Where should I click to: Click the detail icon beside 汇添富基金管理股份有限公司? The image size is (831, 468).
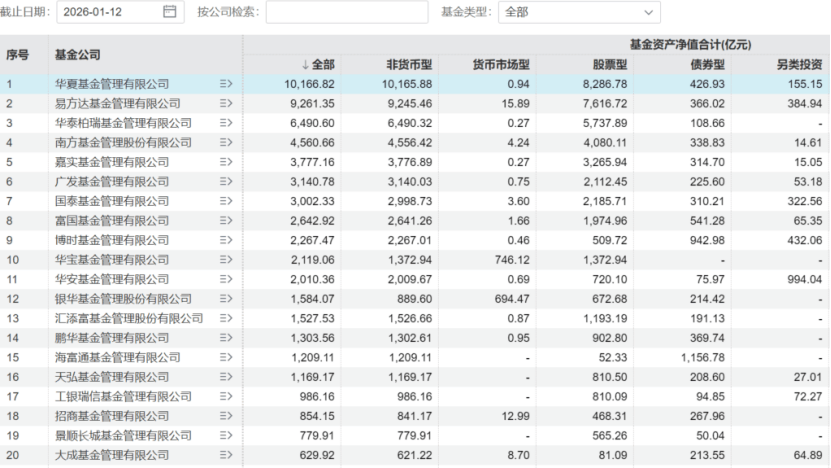click(225, 318)
